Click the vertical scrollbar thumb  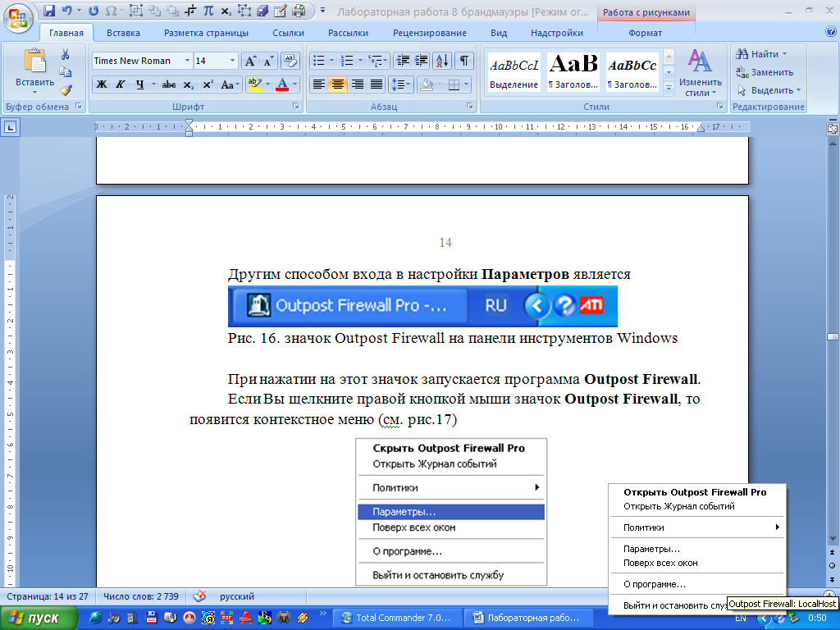pyautogui.click(x=833, y=336)
